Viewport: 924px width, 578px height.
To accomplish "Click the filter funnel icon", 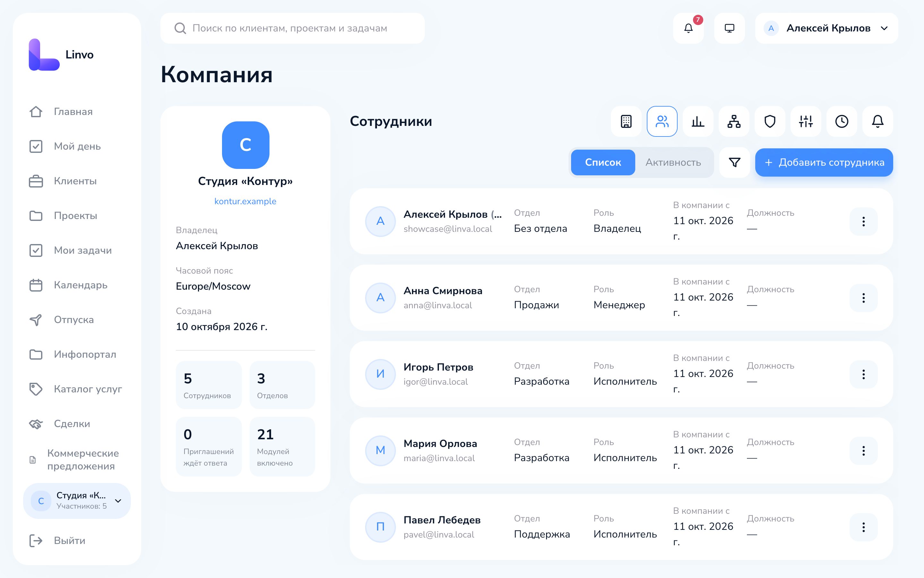I will tap(735, 162).
